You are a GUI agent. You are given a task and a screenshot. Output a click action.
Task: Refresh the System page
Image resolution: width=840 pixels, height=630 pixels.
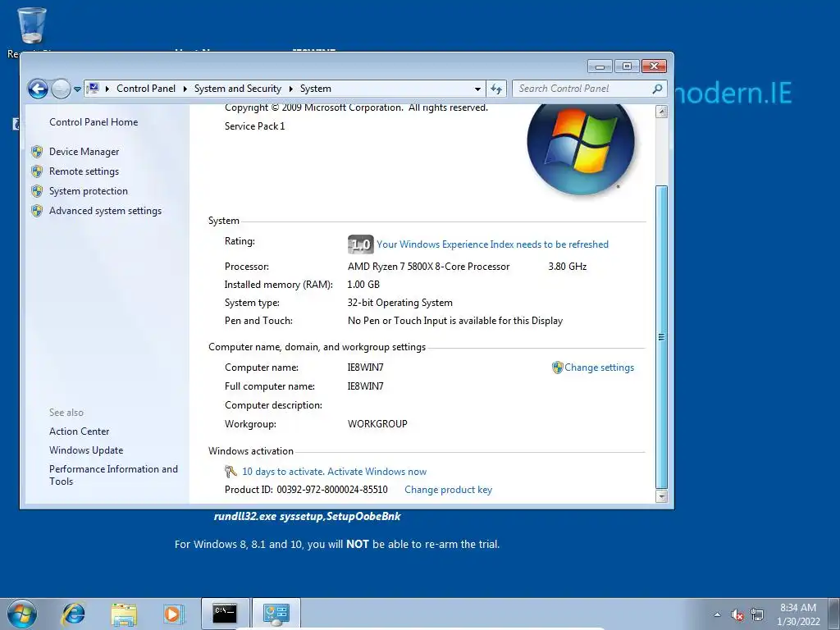coord(496,89)
